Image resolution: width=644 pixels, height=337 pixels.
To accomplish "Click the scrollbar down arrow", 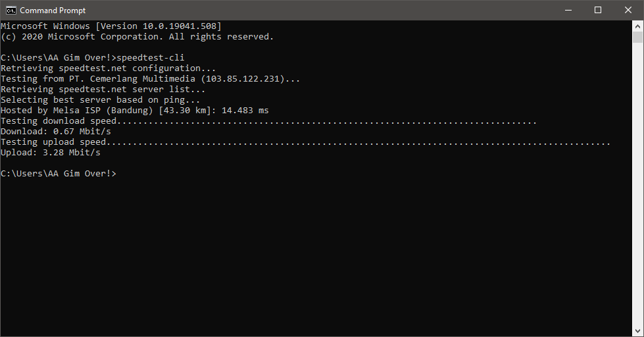I will 638,331.
